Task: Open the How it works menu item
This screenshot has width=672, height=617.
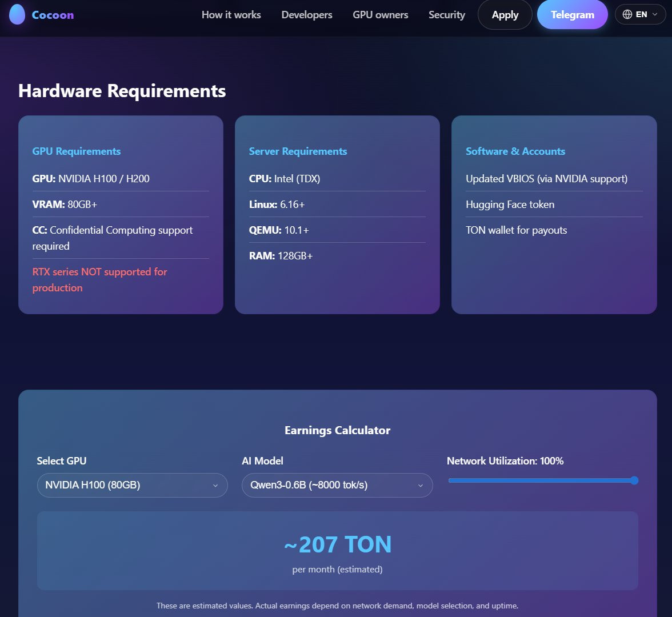Action: pos(231,15)
